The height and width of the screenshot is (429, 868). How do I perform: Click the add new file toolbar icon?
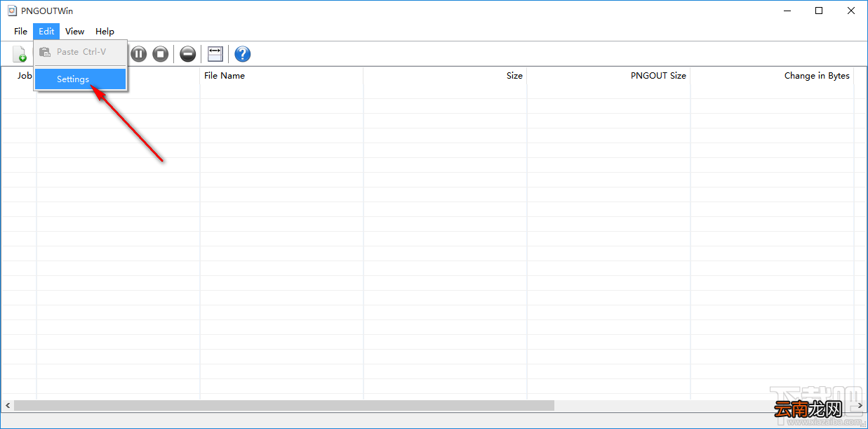20,54
